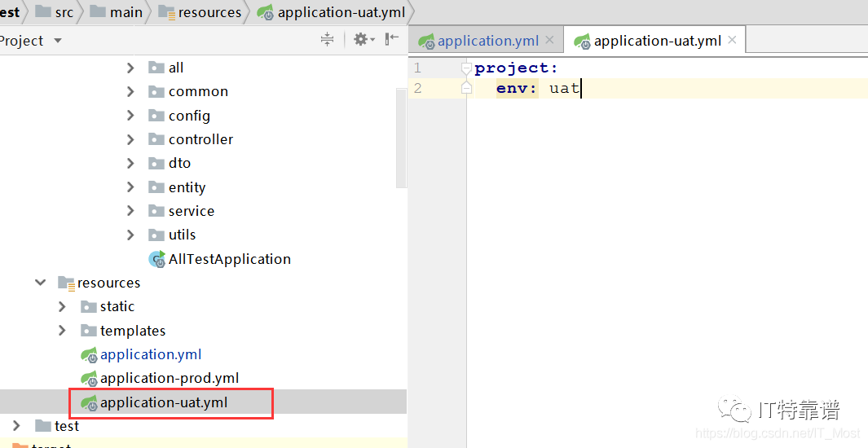Click the test folder icon
The image size is (868, 448).
tap(42, 426)
